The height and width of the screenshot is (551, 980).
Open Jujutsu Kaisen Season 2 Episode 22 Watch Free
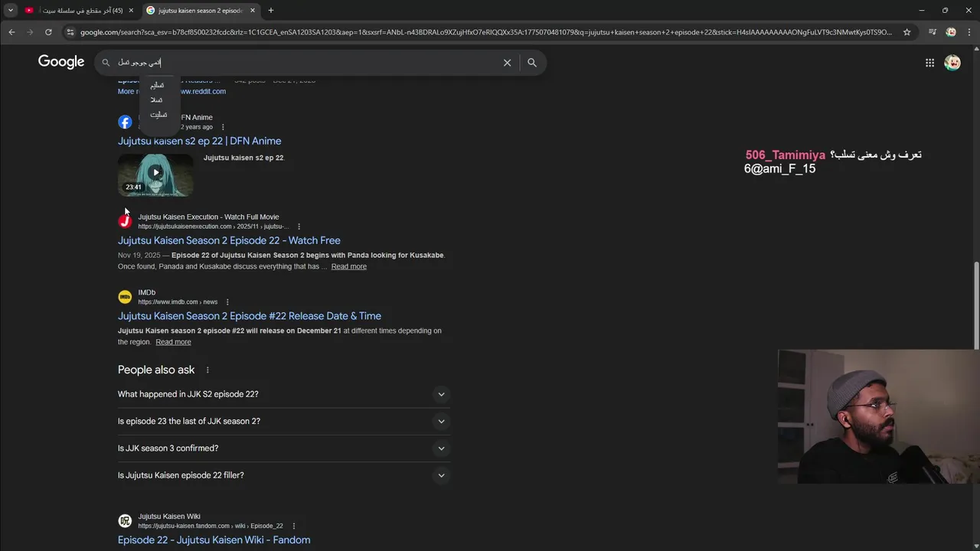pos(229,240)
